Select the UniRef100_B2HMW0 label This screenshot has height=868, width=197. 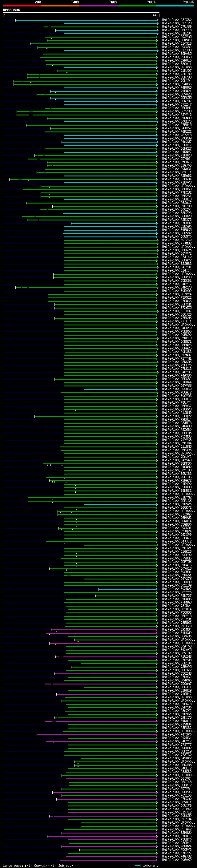(x=177, y=833)
